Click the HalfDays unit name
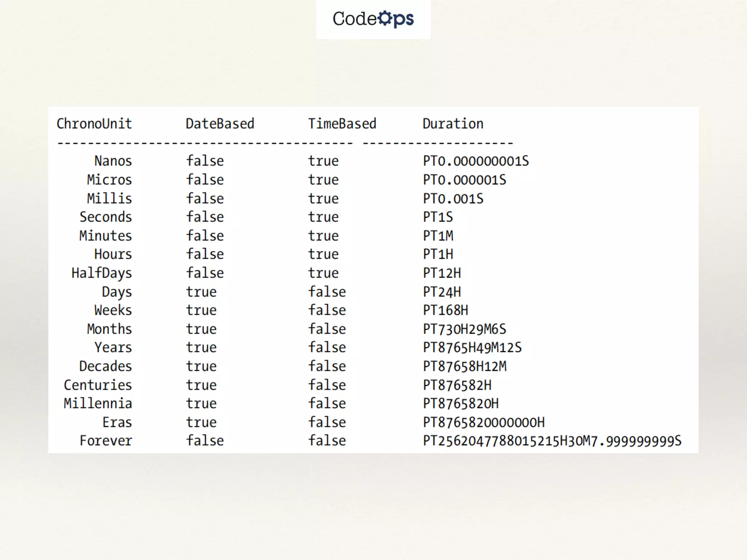This screenshot has height=560, width=747. pyautogui.click(x=101, y=273)
